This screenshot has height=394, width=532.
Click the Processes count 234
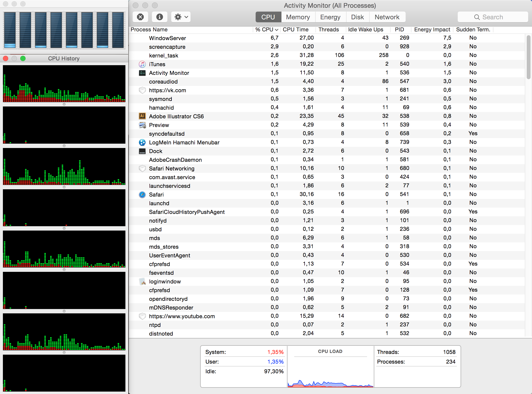click(451, 362)
